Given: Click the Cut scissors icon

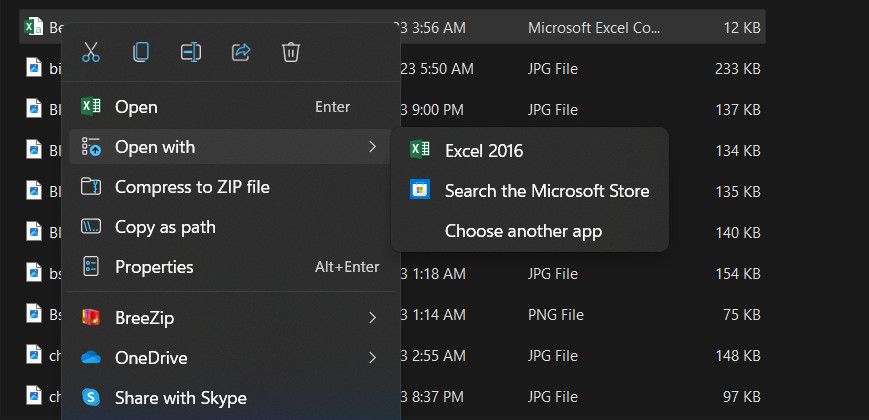Looking at the screenshot, I should click(90, 52).
